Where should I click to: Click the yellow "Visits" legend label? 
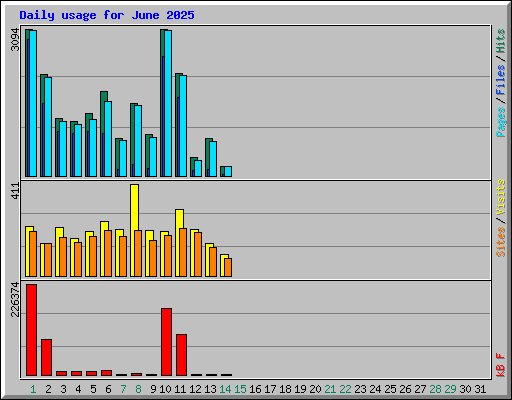click(500, 197)
